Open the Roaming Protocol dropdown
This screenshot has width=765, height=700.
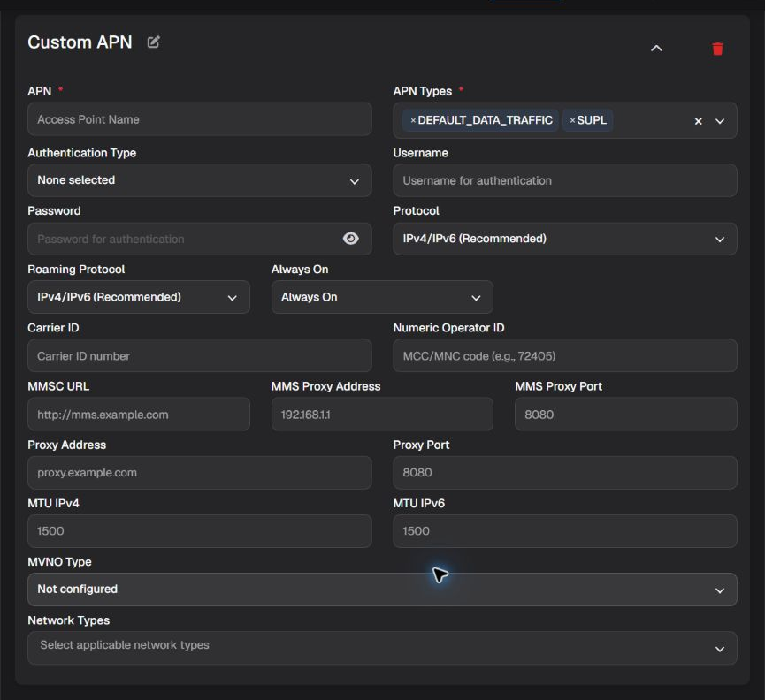click(x=139, y=297)
